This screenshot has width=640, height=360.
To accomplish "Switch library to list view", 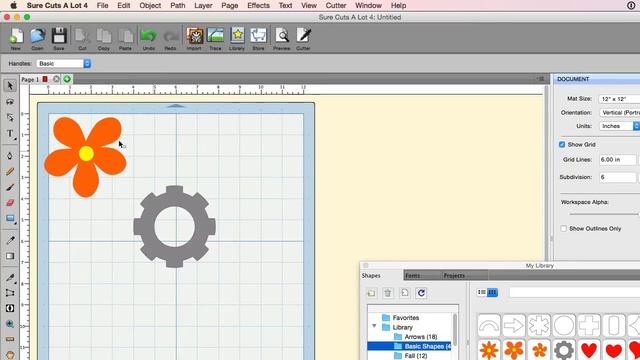I will pyautogui.click(x=482, y=292).
